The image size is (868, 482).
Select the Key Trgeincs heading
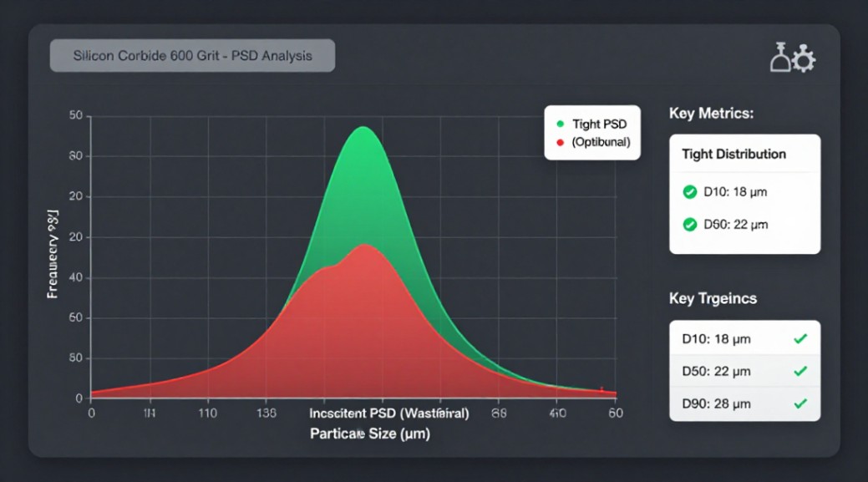point(713,299)
